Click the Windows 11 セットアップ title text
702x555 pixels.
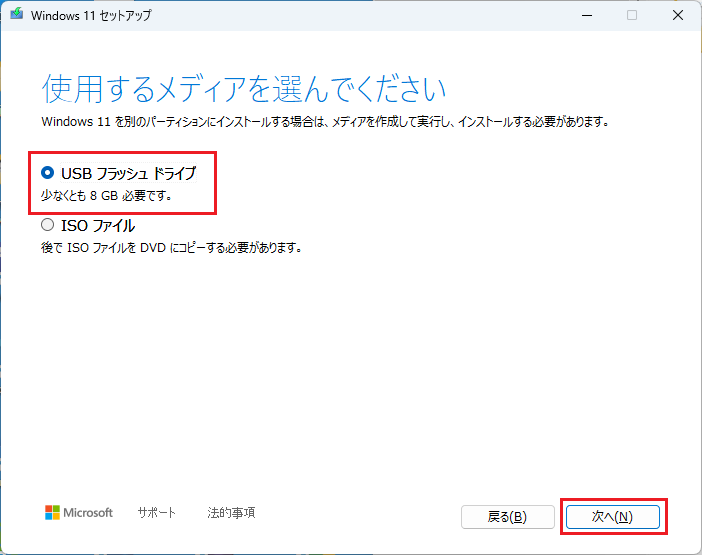pos(93,16)
